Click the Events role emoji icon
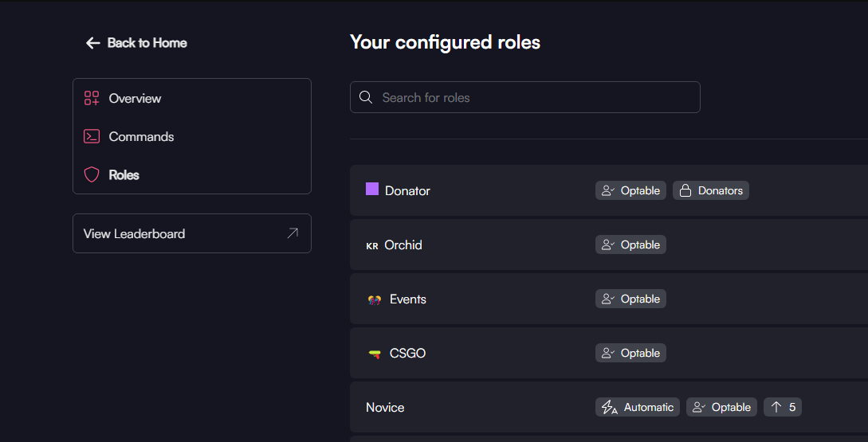 click(x=374, y=300)
